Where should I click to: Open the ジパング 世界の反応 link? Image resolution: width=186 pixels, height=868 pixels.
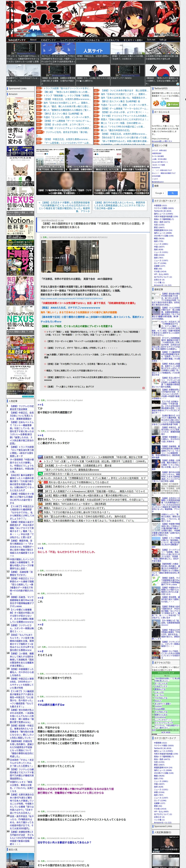(x=159, y=150)
